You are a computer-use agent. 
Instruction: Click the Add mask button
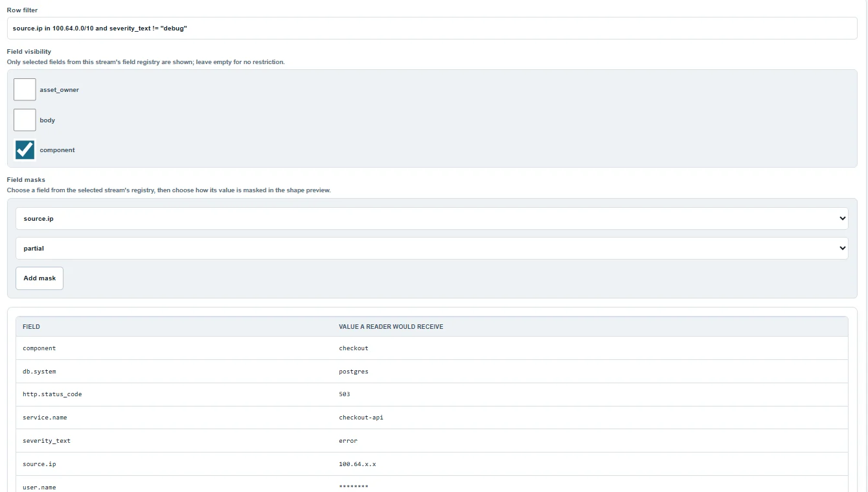click(40, 278)
